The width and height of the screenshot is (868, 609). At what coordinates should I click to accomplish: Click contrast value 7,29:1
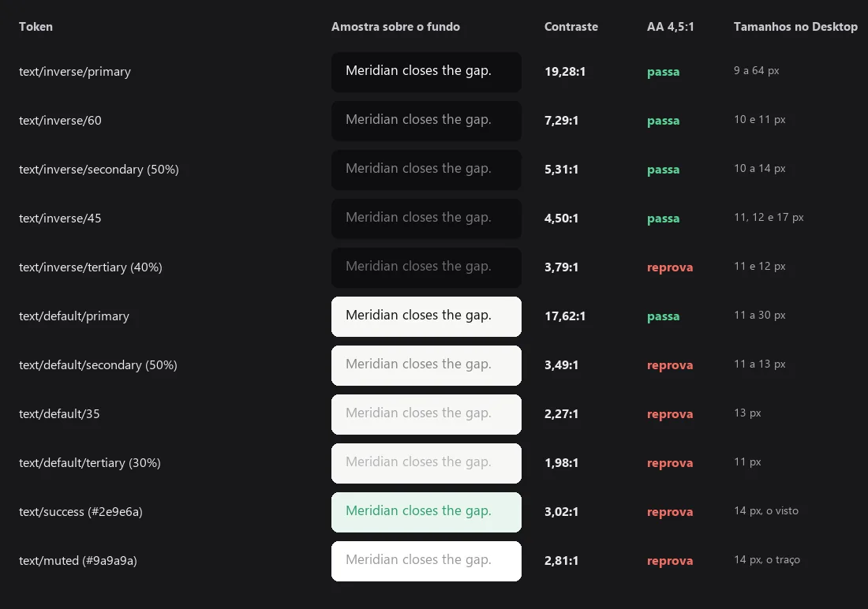pos(561,121)
